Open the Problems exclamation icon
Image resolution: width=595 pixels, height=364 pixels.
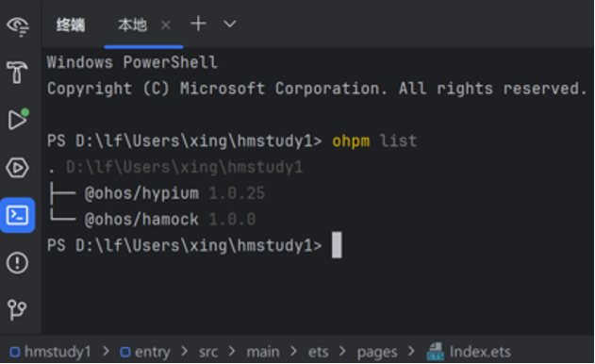[17, 263]
